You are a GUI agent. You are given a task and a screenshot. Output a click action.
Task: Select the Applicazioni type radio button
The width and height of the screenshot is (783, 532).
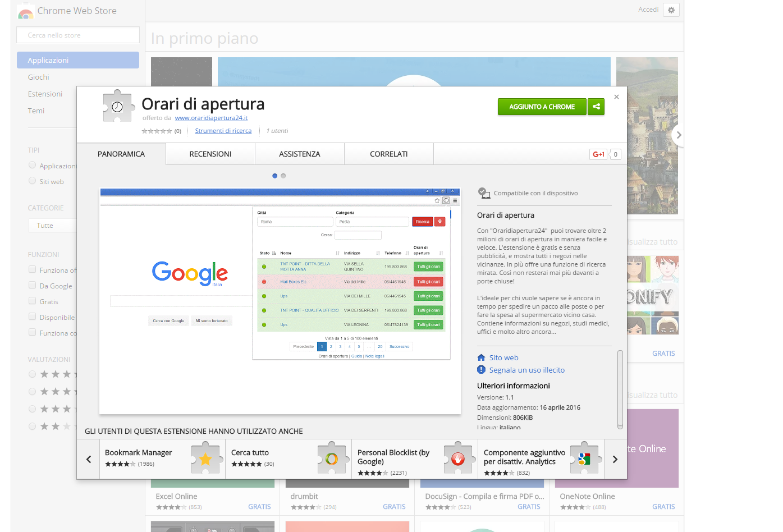pyautogui.click(x=32, y=165)
